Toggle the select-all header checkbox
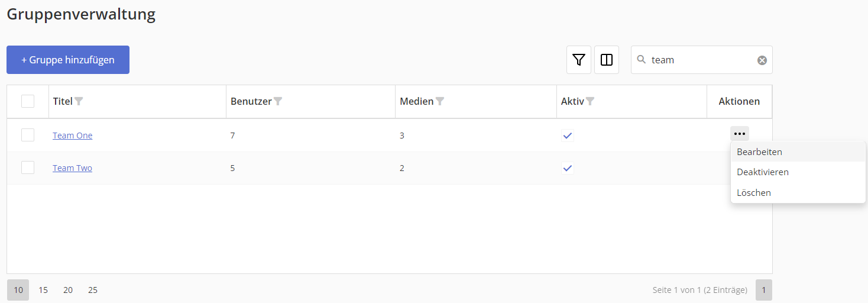 28,101
